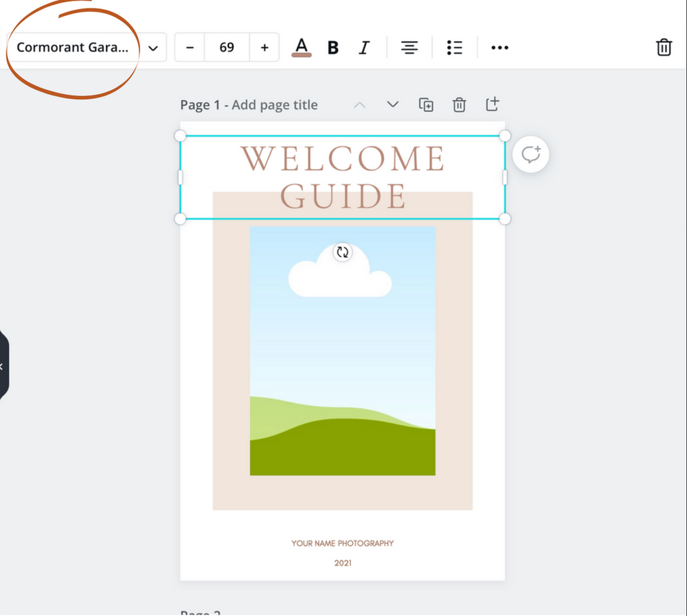Add a new page below Page 1
Image resolution: width=687 pixels, height=616 pixels.
[x=492, y=104]
